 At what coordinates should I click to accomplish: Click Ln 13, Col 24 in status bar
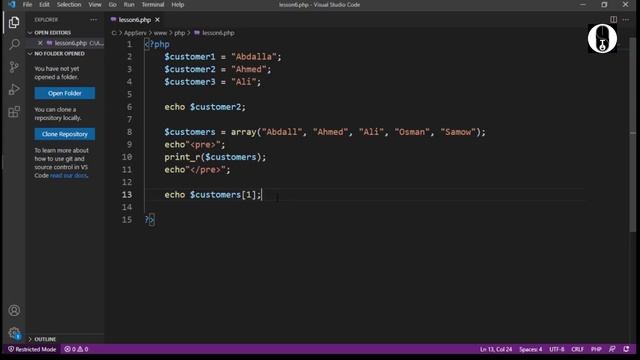click(496, 349)
